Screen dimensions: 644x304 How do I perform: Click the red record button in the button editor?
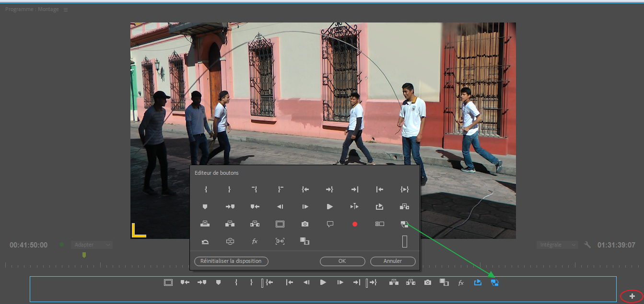[355, 224]
